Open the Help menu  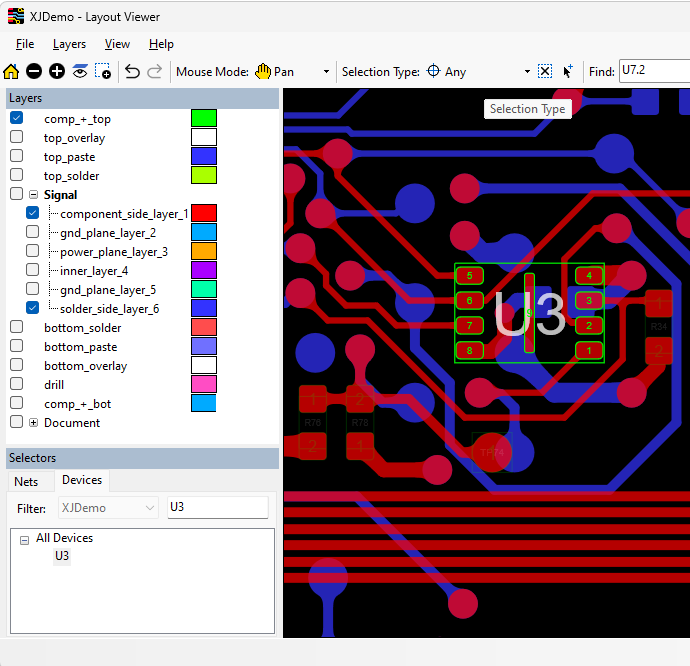(x=161, y=44)
